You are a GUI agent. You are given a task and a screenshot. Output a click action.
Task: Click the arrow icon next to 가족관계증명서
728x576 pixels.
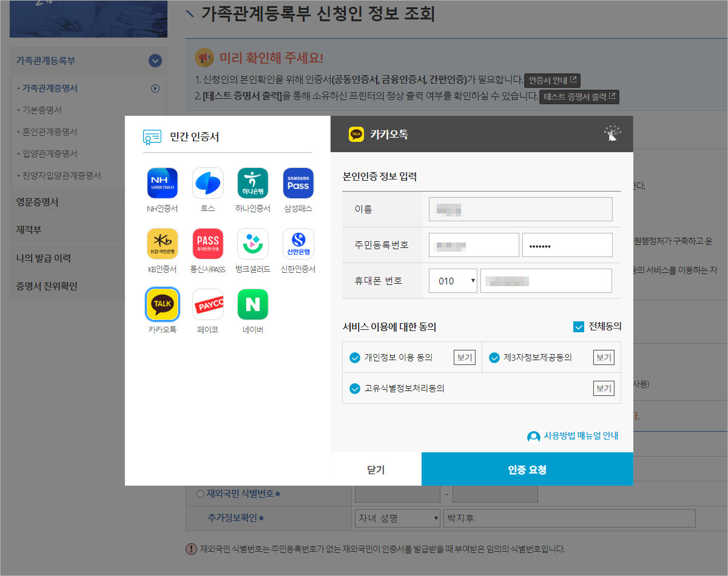pos(155,89)
